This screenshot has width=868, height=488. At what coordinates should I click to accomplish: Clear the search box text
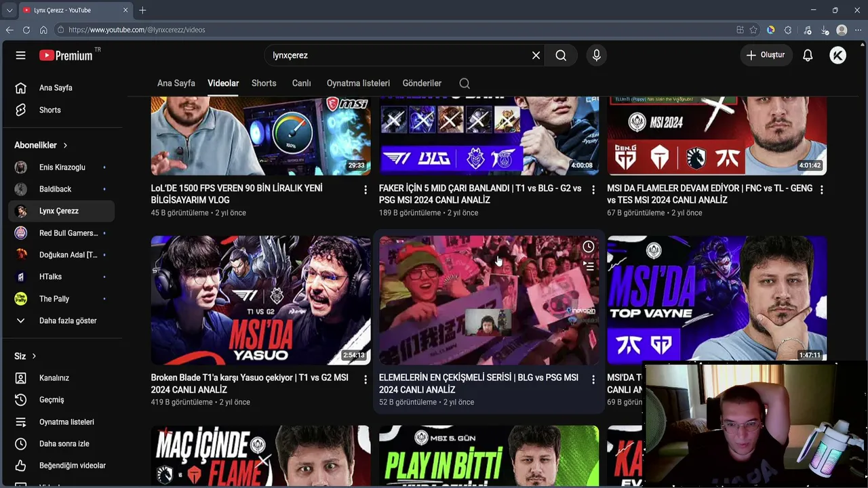[x=536, y=56]
